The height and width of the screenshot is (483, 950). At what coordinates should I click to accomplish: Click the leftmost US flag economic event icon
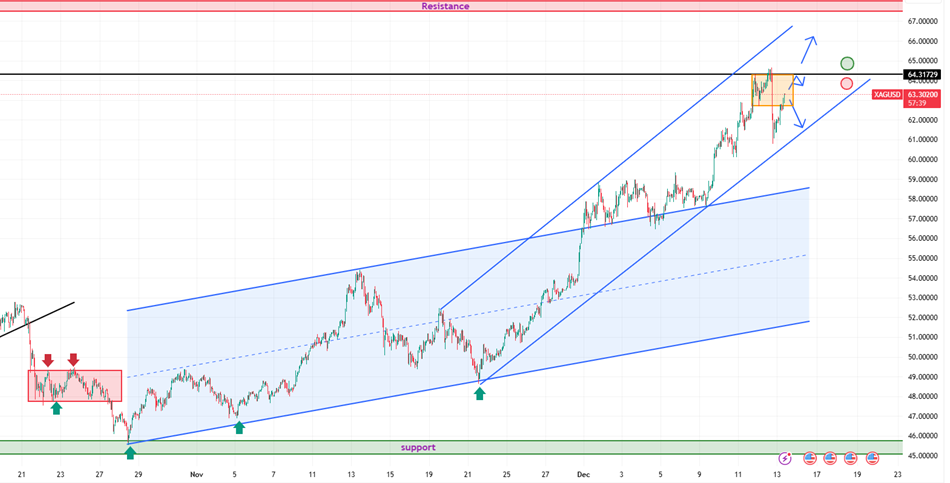[808, 458]
